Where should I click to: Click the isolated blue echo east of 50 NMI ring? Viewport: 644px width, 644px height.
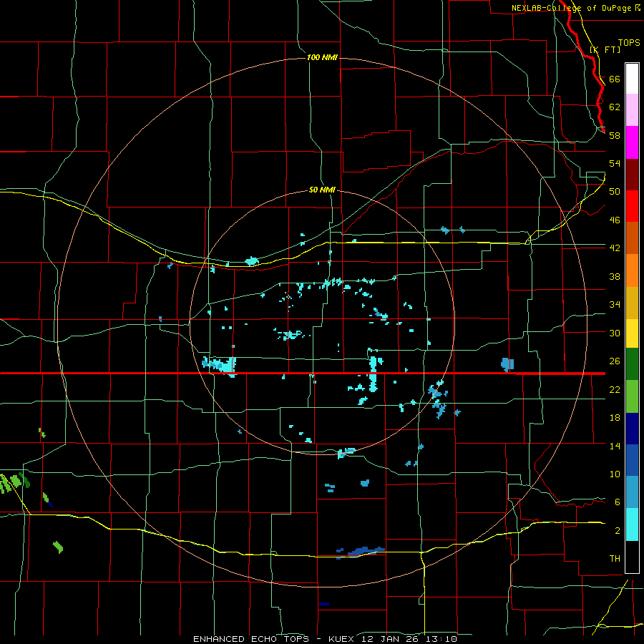click(507, 364)
